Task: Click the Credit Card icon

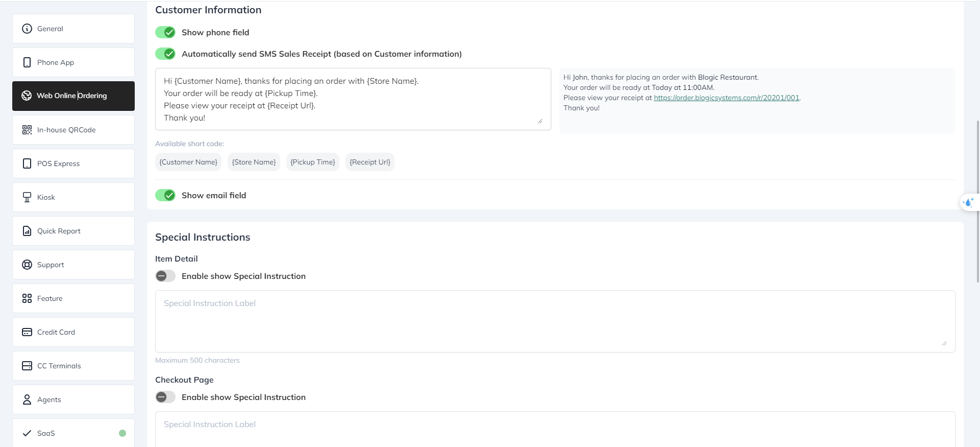Action: 27,332
